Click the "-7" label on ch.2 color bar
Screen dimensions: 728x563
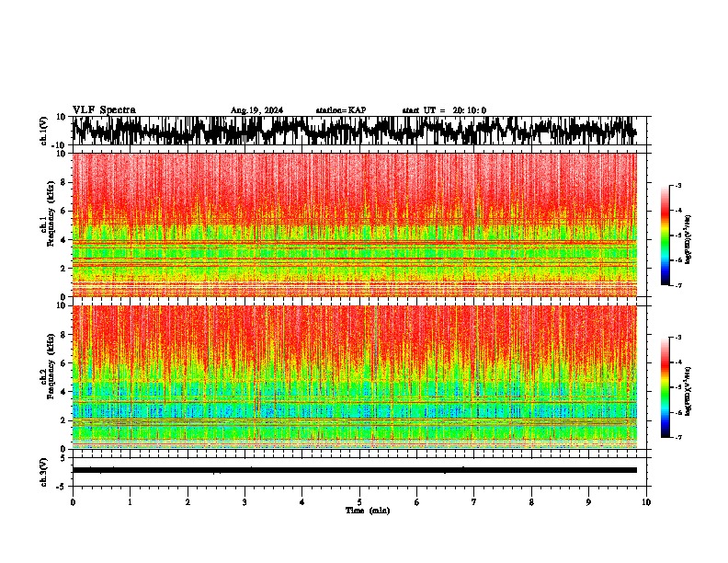click(677, 438)
